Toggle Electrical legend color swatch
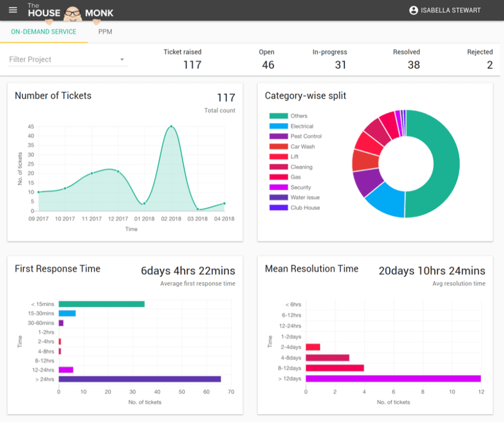 [x=278, y=126]
